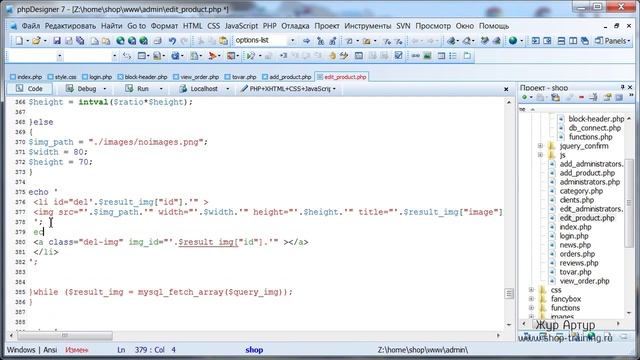Create a new file with the toolbar icon
The width and height of the screenshot is (640, 360).
(19, 40)
